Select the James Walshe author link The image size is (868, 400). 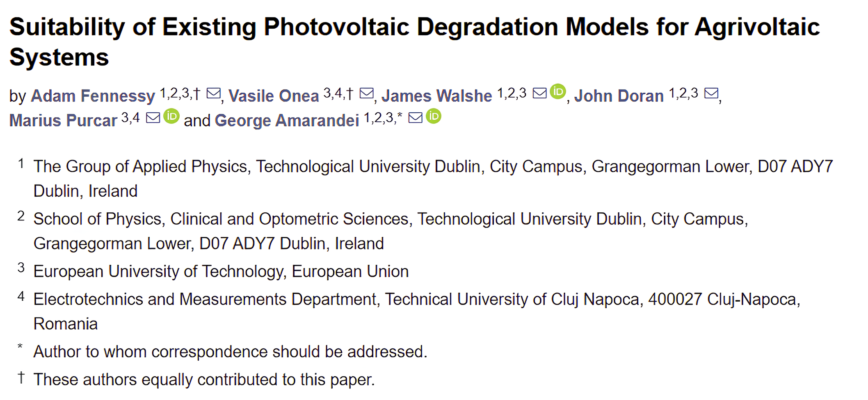[436, 96]
